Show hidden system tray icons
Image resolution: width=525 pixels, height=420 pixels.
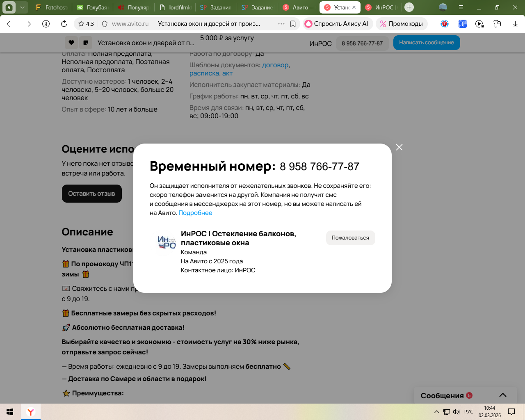click(437, 412)
